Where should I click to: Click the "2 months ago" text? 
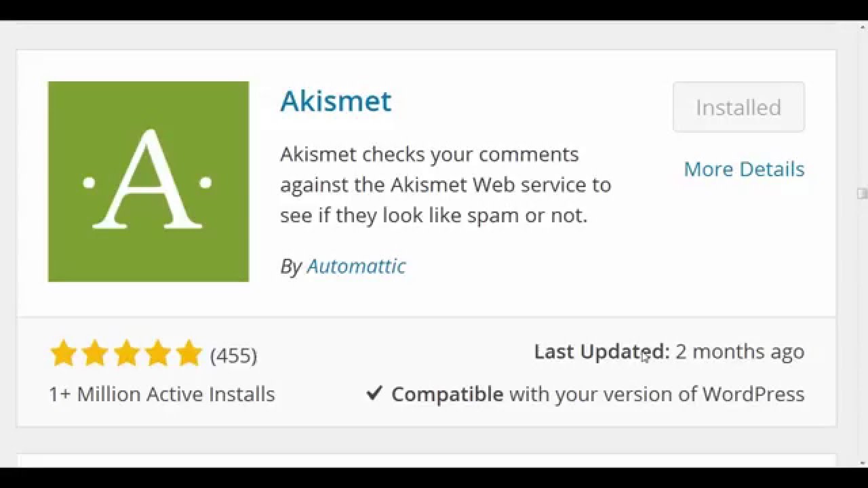740,351
